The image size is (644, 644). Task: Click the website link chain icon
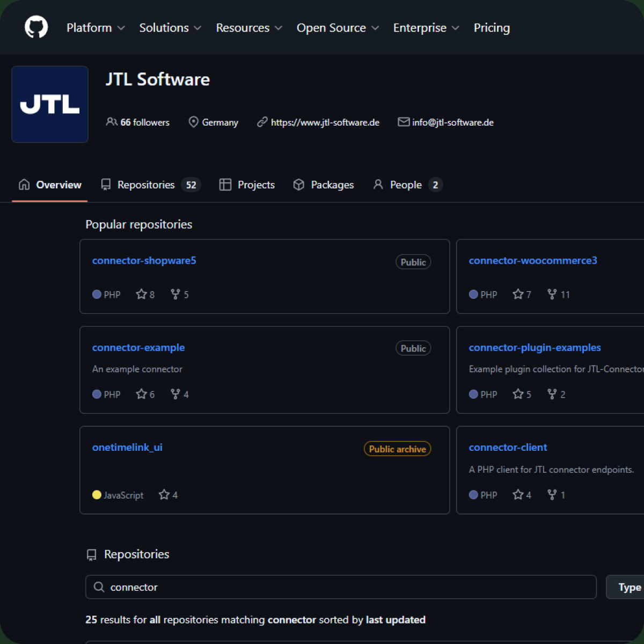pyautogui.click(x=262, y=122)
